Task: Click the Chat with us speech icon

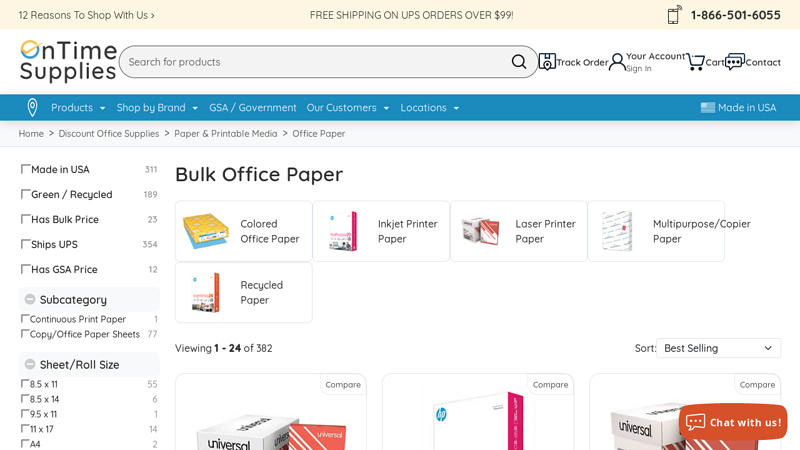Action: tap(695, 422)
